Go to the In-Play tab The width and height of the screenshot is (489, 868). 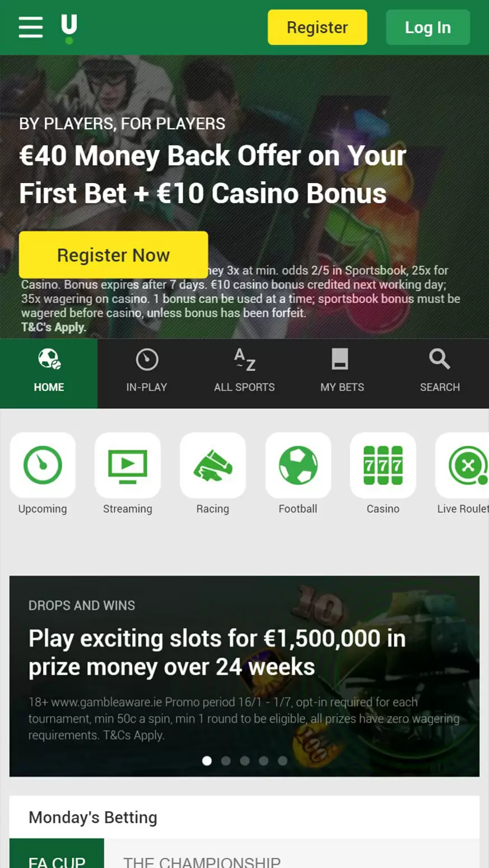click(x=147, y=374)
